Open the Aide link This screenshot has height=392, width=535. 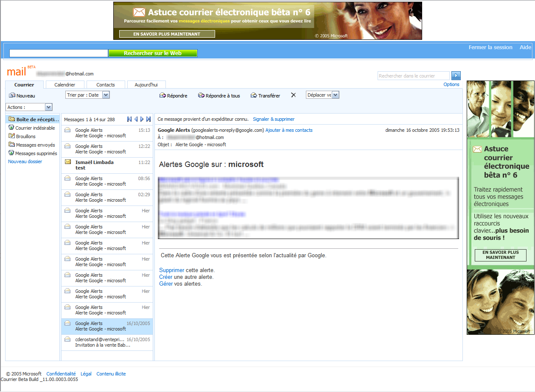point(526,47)
